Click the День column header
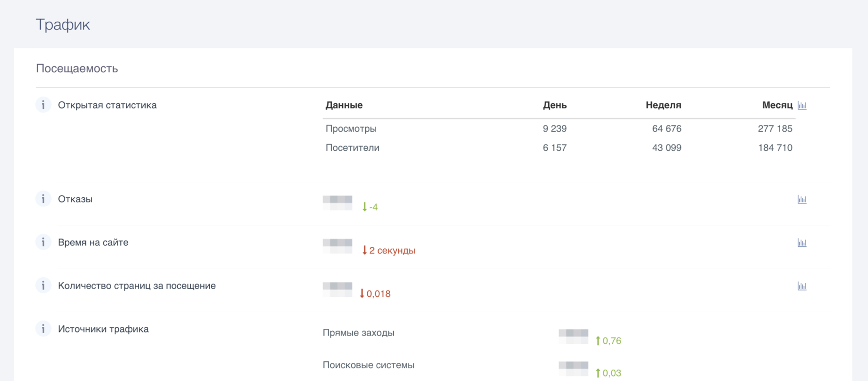This screenshot has height=381, width=868. pos(554,105)
